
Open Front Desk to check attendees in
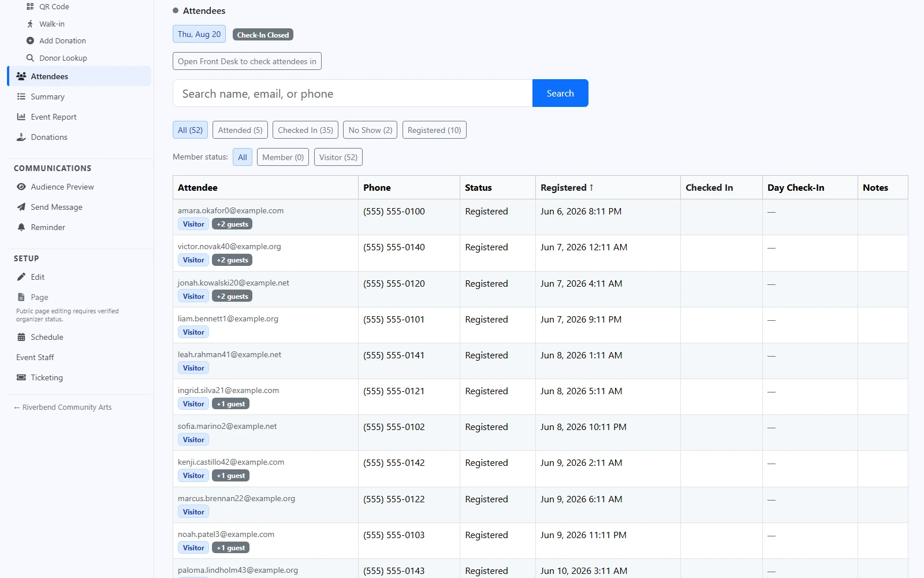[247, 61]
